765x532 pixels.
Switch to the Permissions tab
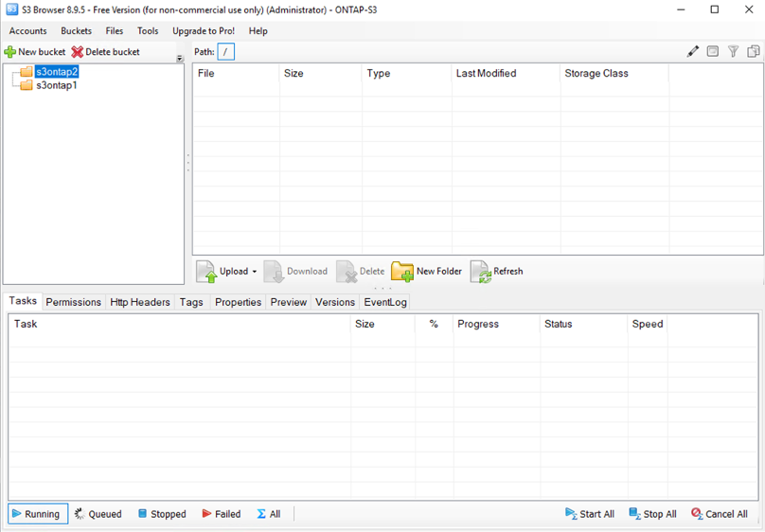pyautogui.click(x=74, y=302)
